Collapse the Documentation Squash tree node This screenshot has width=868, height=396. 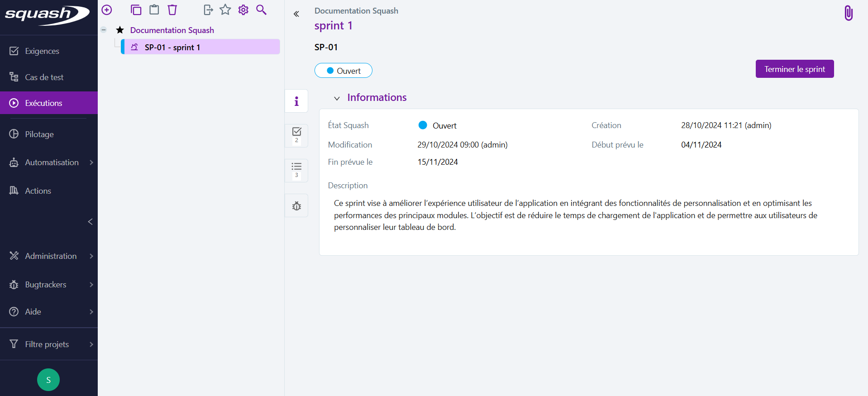point(104,30)
